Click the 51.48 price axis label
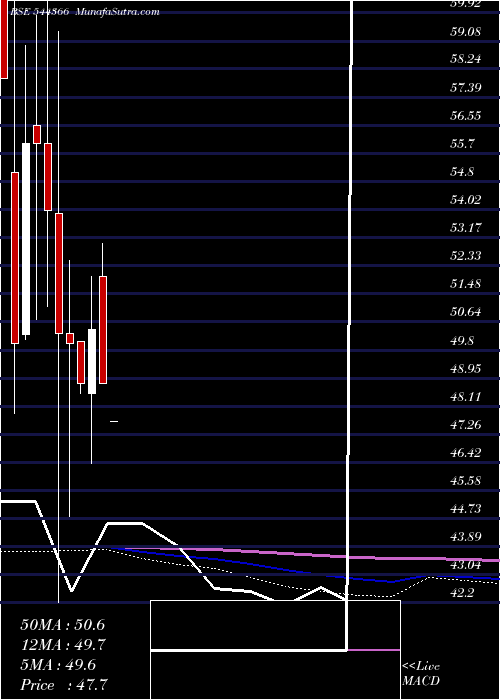The width and height of the screenshot is (500, 700). click(x=466, y=283)
